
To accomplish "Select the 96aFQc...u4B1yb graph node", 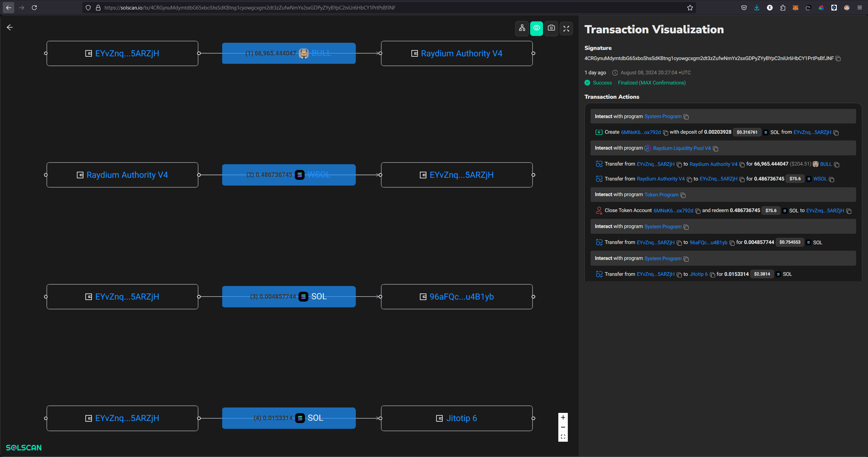I will coord(457,297).
